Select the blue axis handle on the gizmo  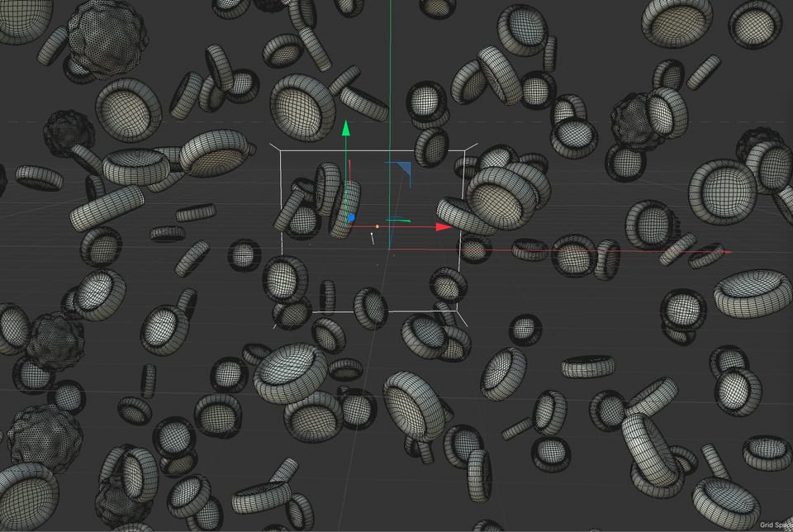(x=352, y=216)
